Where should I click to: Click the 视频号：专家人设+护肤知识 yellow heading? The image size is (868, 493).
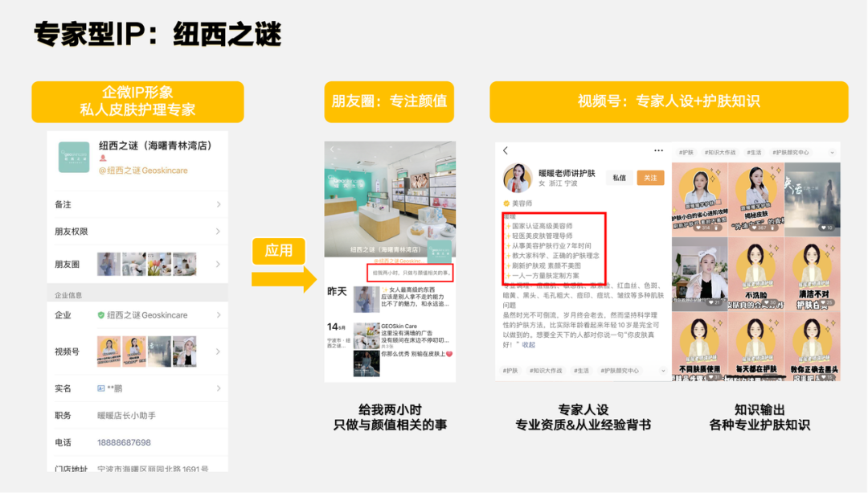pos(669,101)
